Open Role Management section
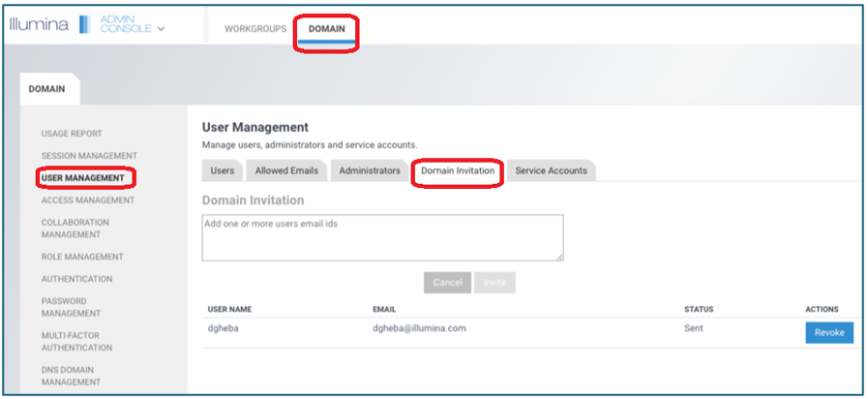868x399 pixels. (82, 257)
